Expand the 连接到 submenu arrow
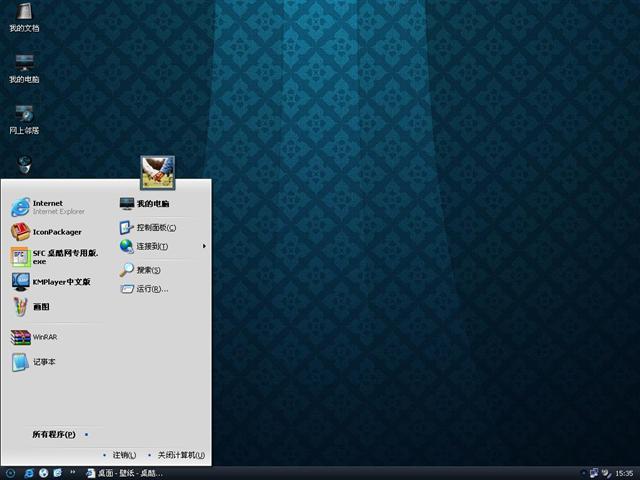This screenshot has height=480, width=640. click(x=204, y=246)
